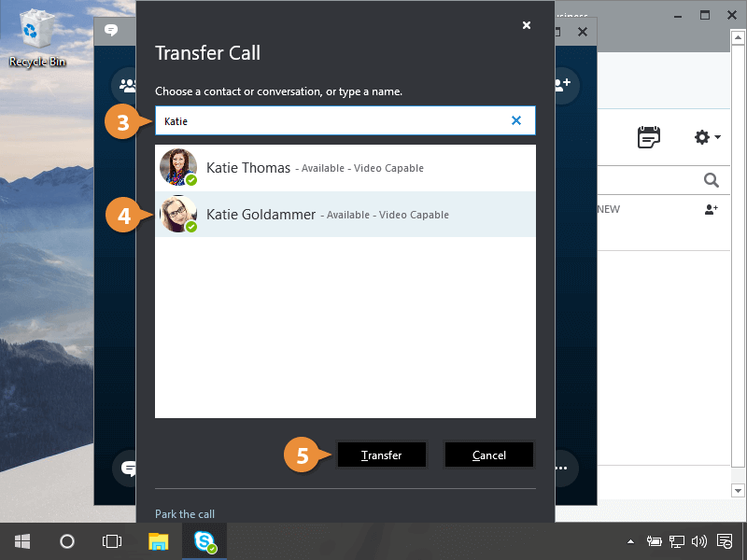Viewport: 747px width, 560px height.
Task: Open the meetings calendar icon
Action: [x=649, y=137]
